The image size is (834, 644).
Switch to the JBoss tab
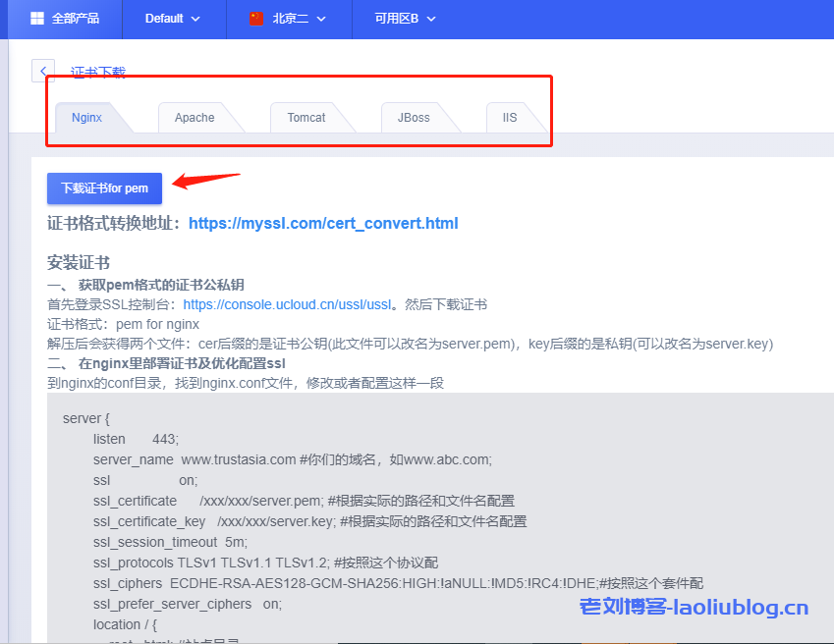[x=414, y=118]
